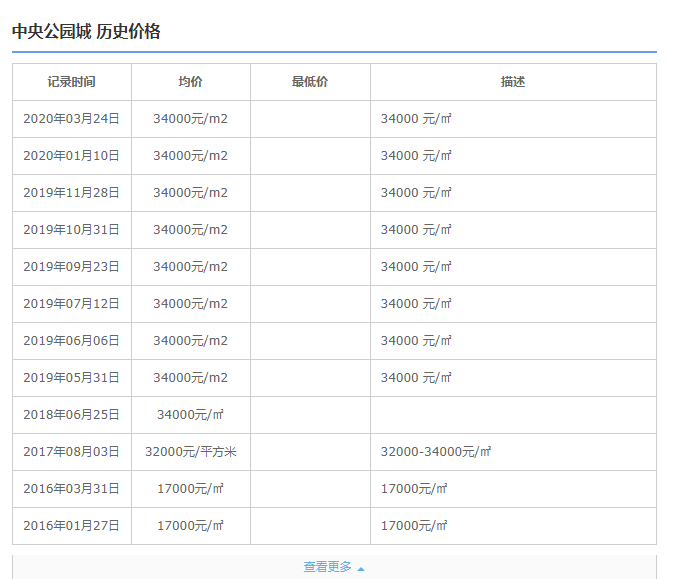The image size is (685, 579).
Task: Select the 描述 column header
Action: click(x=513, y=82)
